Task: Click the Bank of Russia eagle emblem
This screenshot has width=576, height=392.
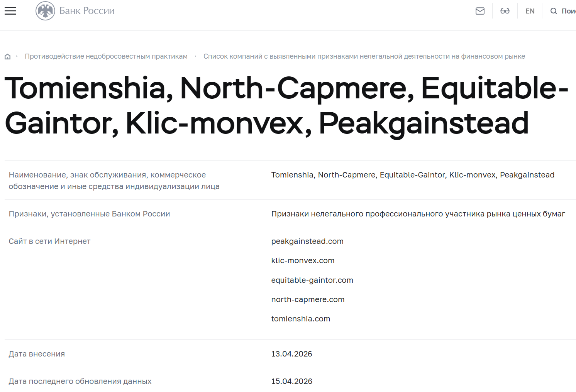Action: [x=45, y=10]
